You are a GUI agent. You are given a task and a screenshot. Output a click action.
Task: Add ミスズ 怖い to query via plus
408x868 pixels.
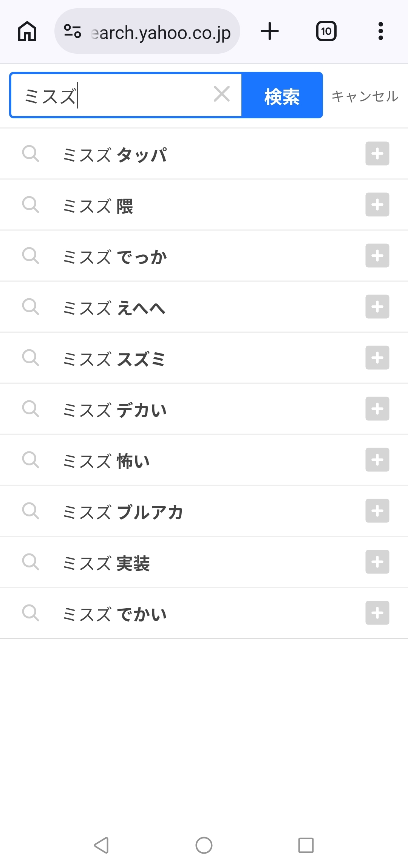377,460
